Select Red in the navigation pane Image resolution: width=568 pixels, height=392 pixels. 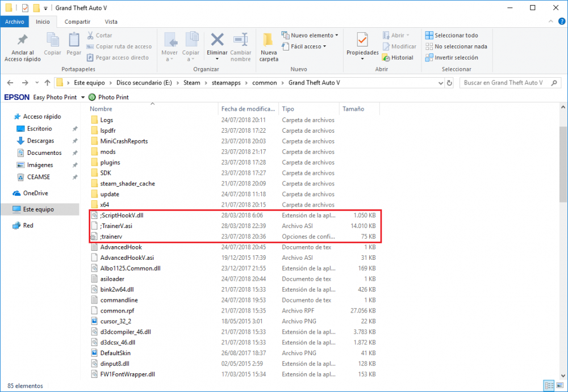28,226
